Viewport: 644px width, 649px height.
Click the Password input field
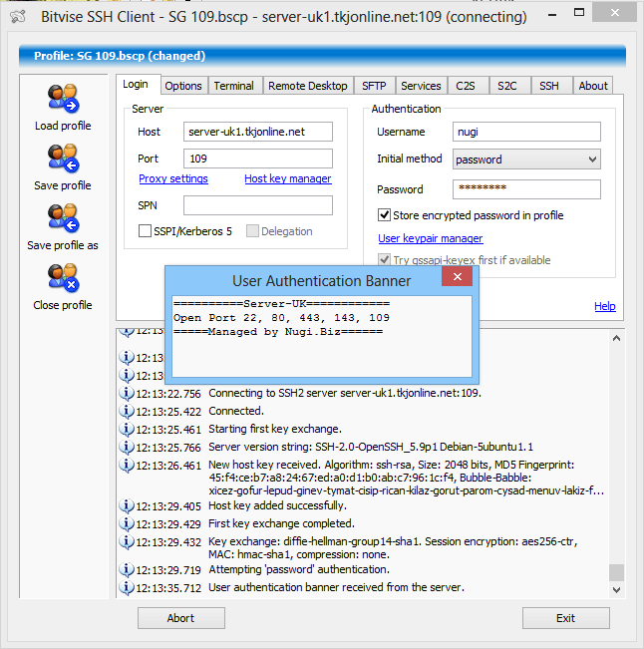point(526,189)
